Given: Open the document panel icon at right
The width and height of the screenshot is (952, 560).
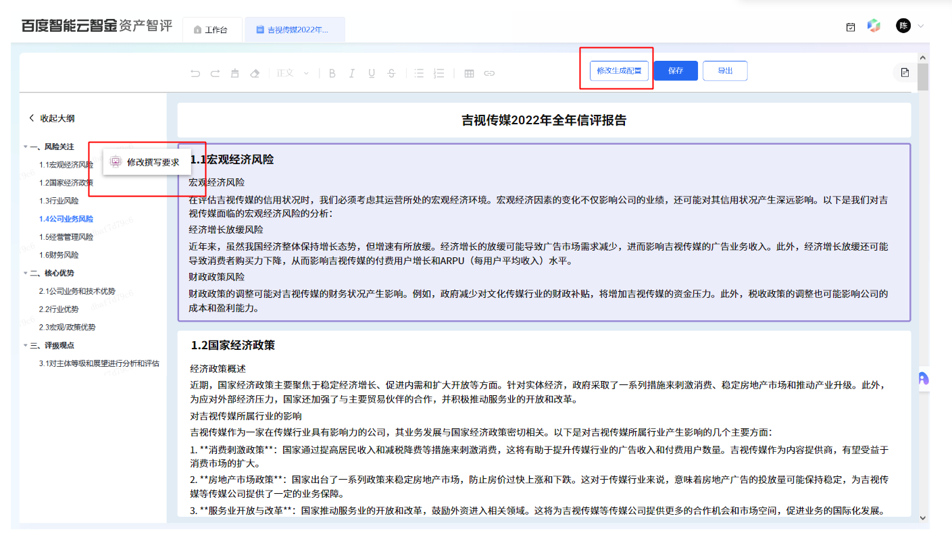Looking at the screenshot, I should point(905,73).
